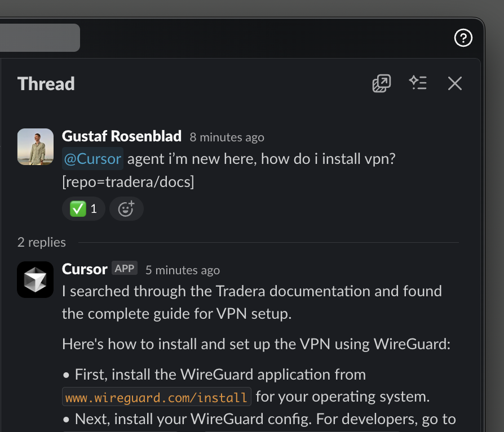
Task: Click Gustaf Rosenblad's profile photo
Action: click(x=36, y=147)
